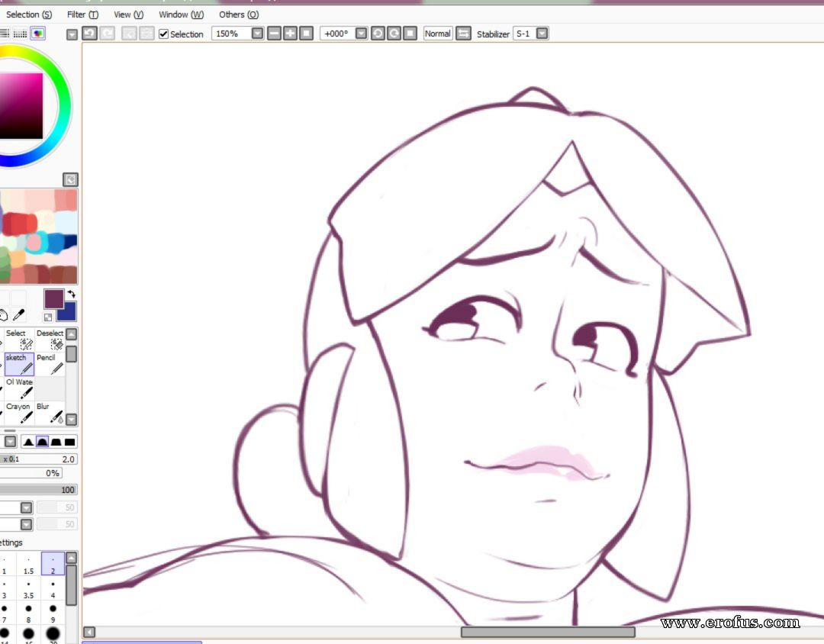824x644 pixels.
Task: Select the sketch brush tool
Action: click(x=19, y=364)
